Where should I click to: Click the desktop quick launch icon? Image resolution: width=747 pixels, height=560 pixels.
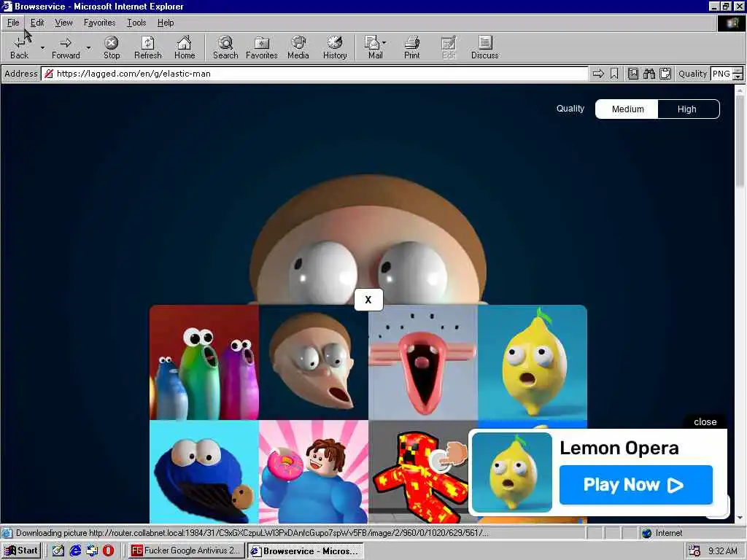[x=92, y=551]
